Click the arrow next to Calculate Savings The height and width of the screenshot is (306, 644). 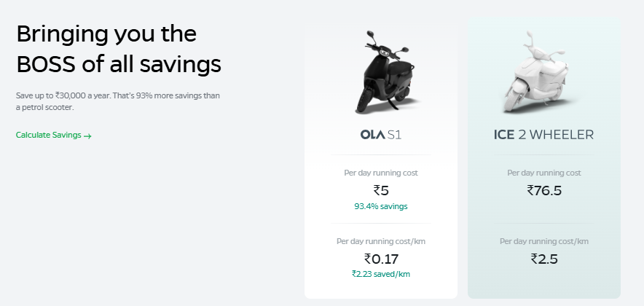(87, 136)
